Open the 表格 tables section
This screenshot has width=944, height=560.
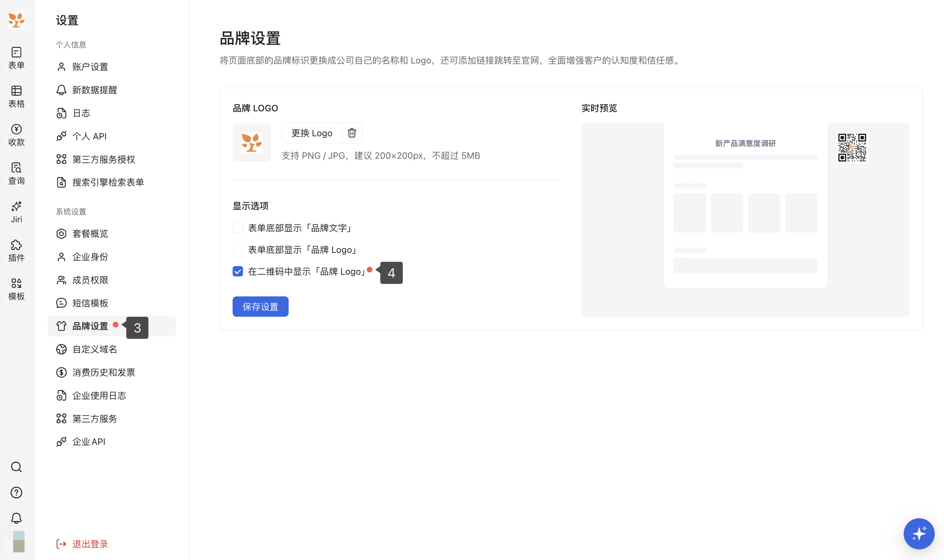pos(16,96)
